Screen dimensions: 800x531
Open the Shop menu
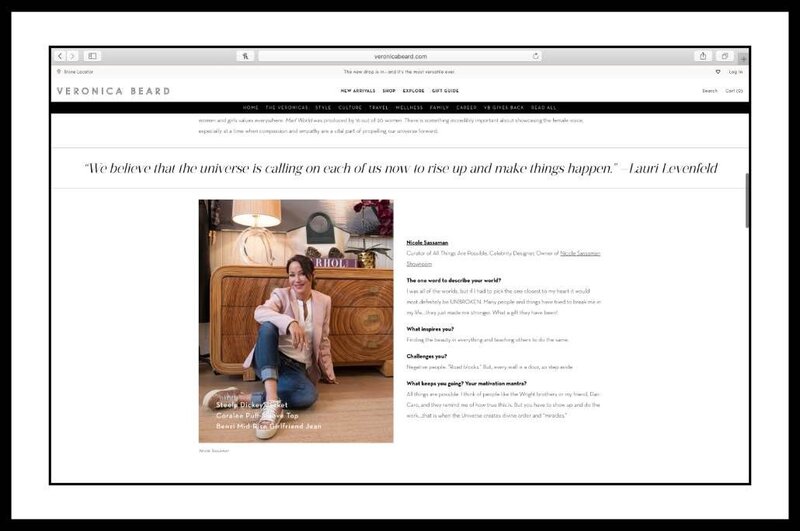tap(389, 91)
